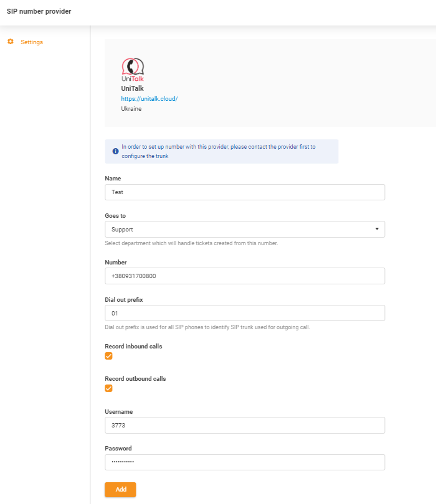Click the dropdown arrow next to Support
The width and height of the screenshot is (436, 504).
click(377, 229)
